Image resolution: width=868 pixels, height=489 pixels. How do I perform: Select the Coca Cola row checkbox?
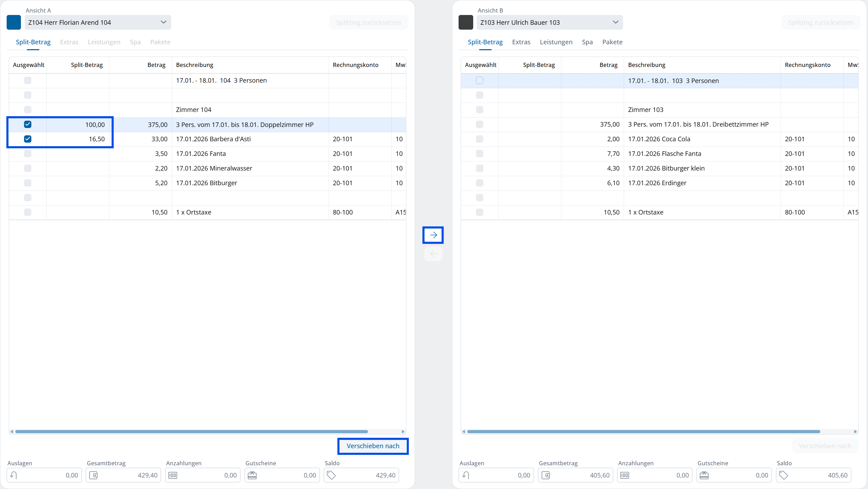pos(479,139)
